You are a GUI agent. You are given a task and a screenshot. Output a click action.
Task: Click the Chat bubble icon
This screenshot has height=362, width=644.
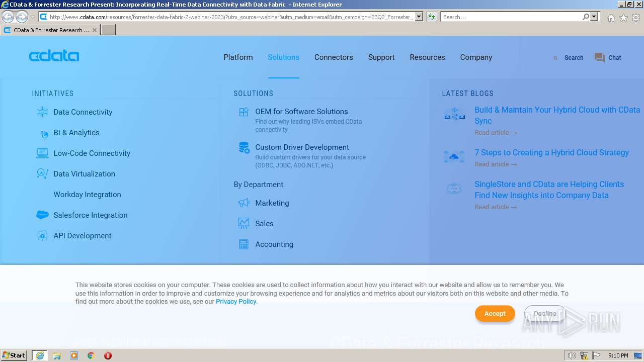(x=599, y=58)
